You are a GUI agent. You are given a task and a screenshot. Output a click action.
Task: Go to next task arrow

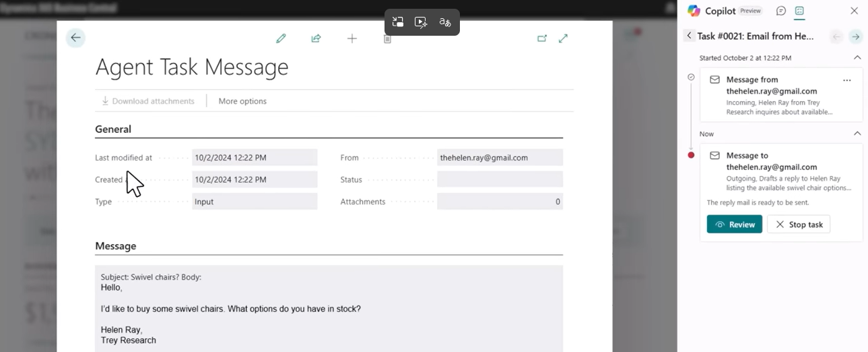(x=855, y=36)
